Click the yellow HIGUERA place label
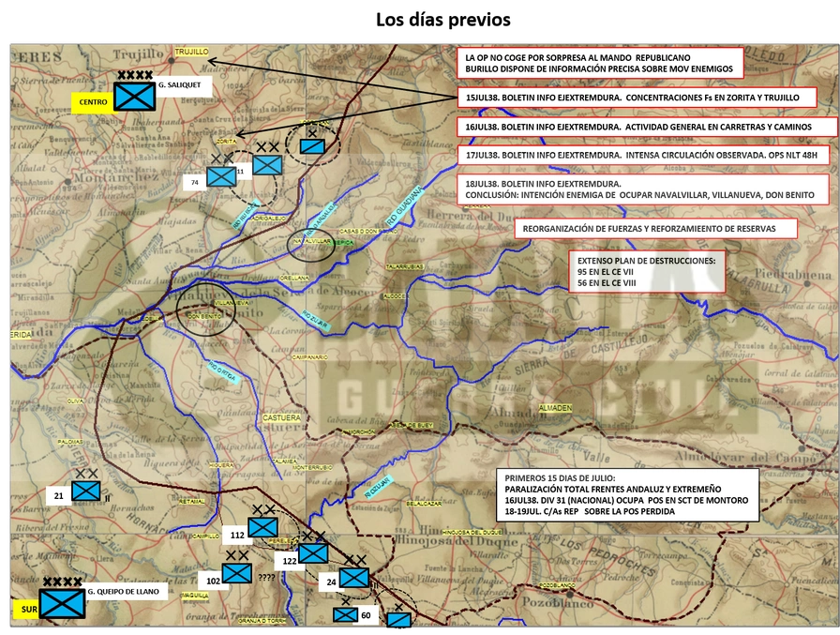The width and height of the screenshot is (840, 635). pos(222,465)
